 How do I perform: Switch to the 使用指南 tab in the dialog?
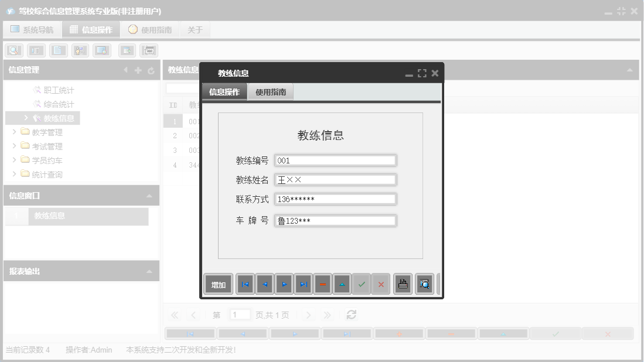(270, 91)
